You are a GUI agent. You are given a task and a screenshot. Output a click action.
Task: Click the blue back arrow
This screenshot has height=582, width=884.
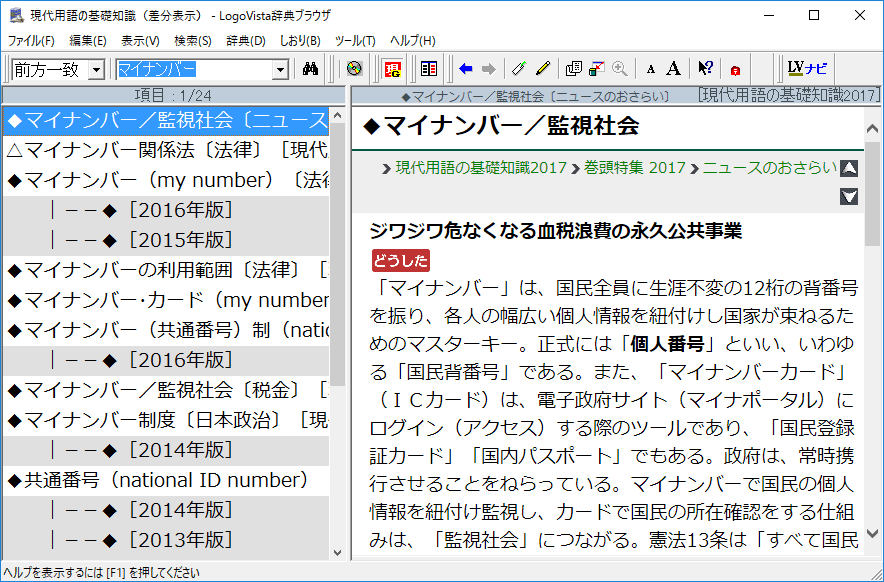(465, 69)
